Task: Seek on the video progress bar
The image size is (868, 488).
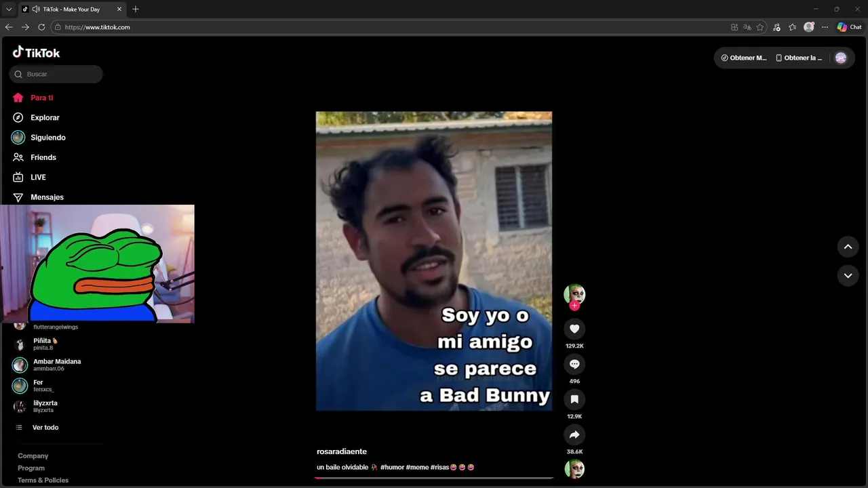Action: (434, 478)
